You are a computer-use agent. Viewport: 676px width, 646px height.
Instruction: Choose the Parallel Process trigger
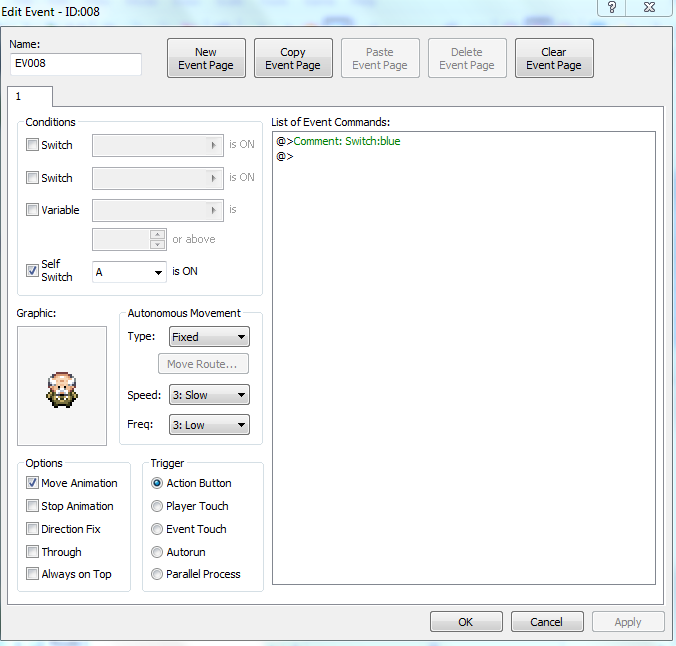[157, 575]
